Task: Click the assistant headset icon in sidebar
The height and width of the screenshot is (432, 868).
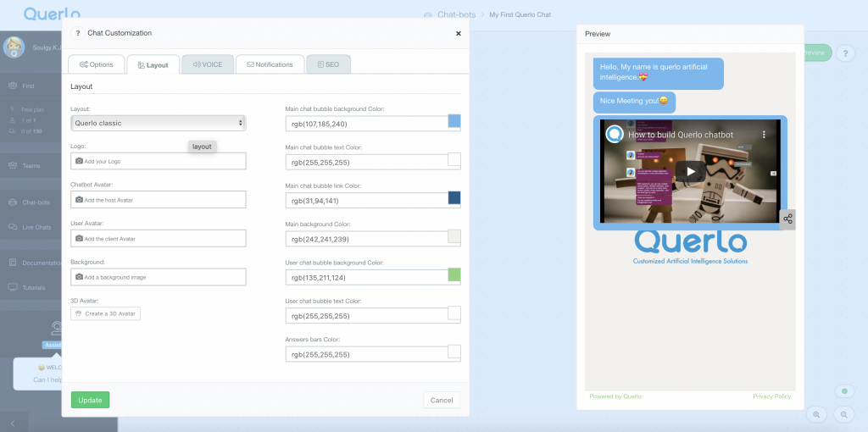Action: (56, 329)
